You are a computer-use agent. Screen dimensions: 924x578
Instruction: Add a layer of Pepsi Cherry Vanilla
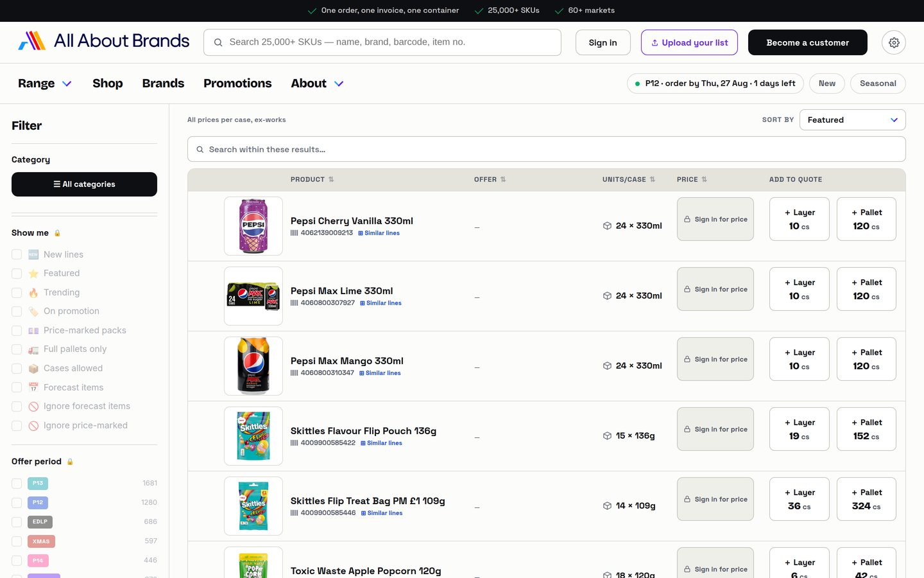point(800,219)
